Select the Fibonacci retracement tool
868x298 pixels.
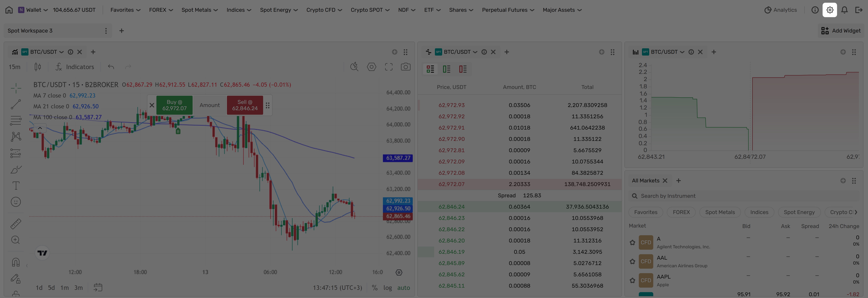[x=16, y=120]
